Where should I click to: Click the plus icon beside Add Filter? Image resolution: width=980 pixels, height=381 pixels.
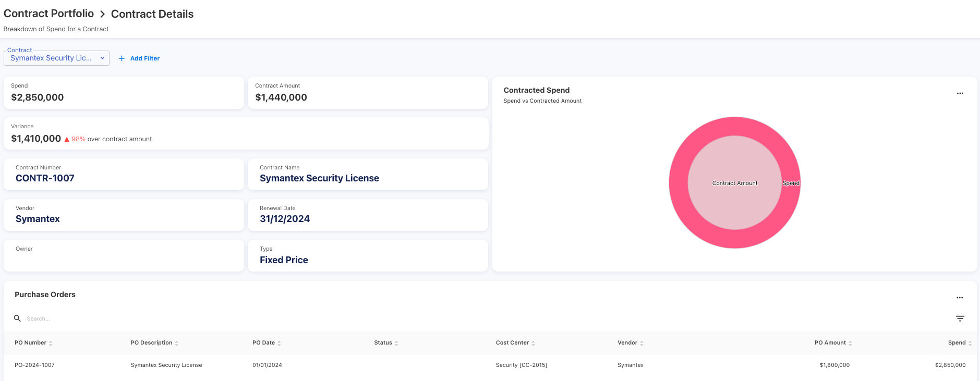122,58
